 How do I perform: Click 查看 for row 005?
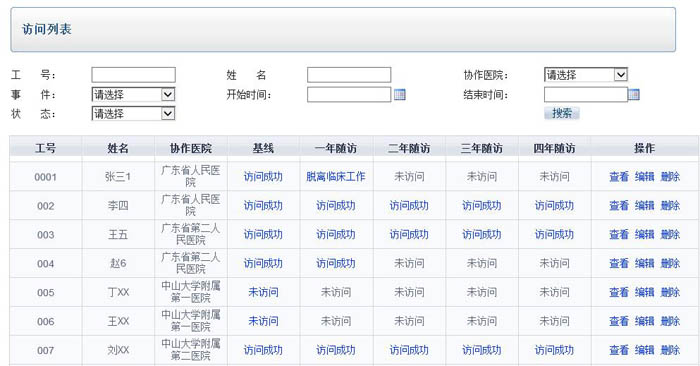click(619, 293)
